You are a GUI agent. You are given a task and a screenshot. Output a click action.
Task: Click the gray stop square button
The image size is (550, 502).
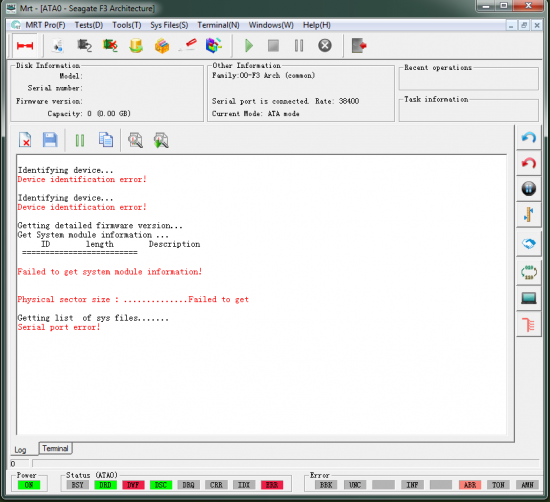tap(273, 46)
